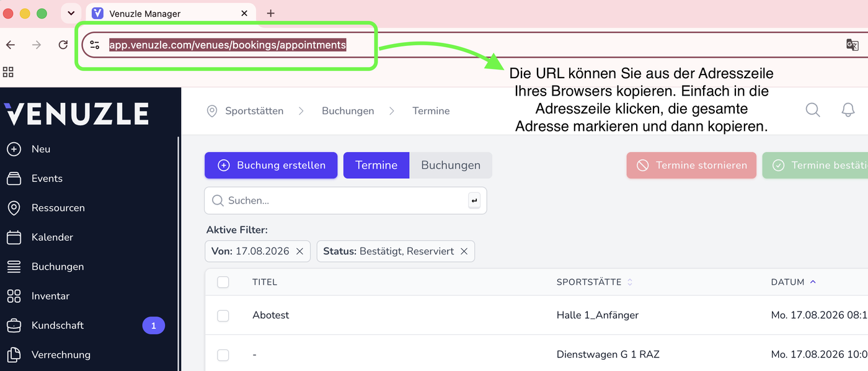Click Buchung erstellen button
The image size is (868, 371).
pos(271,165)
